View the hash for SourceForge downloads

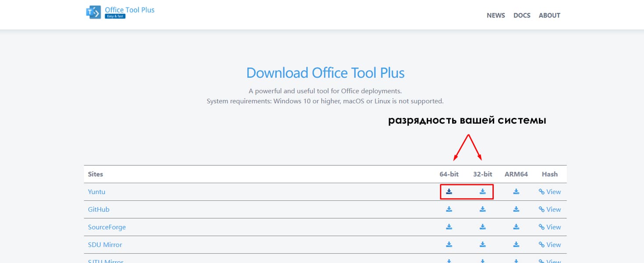click(550, 227)
